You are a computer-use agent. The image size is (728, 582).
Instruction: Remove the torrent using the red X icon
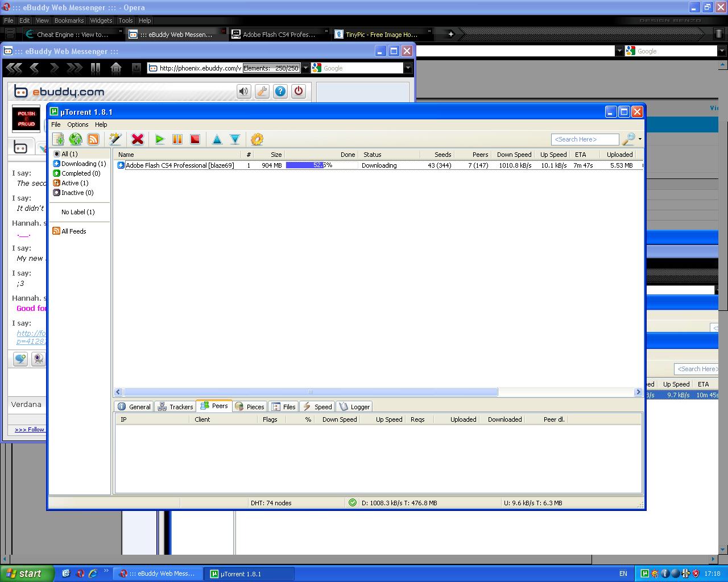point(137,139)
